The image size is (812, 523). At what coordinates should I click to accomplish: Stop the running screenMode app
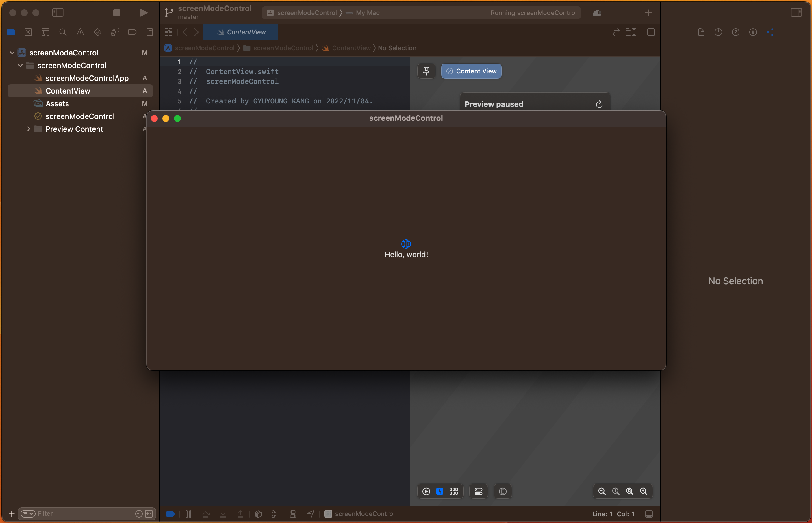coord(116,13)
